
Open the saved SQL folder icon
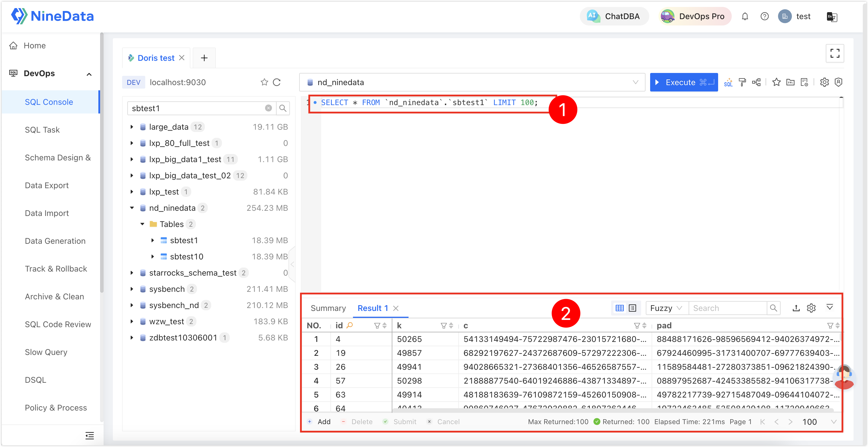pos(790,82)
